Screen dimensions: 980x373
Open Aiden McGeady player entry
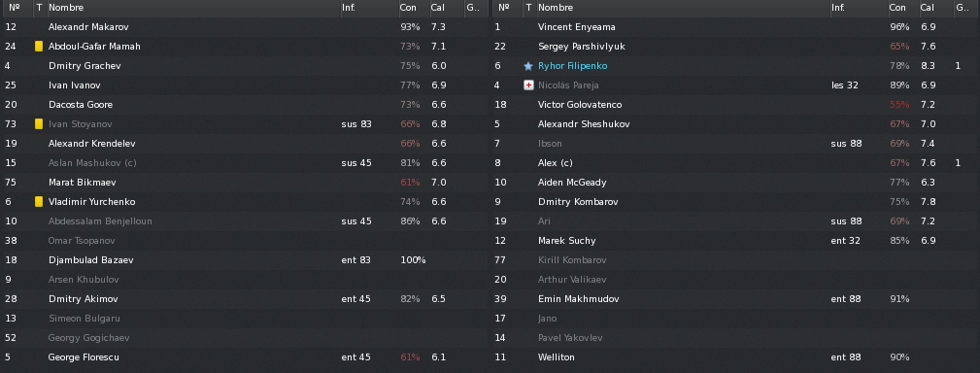(572, 182)
